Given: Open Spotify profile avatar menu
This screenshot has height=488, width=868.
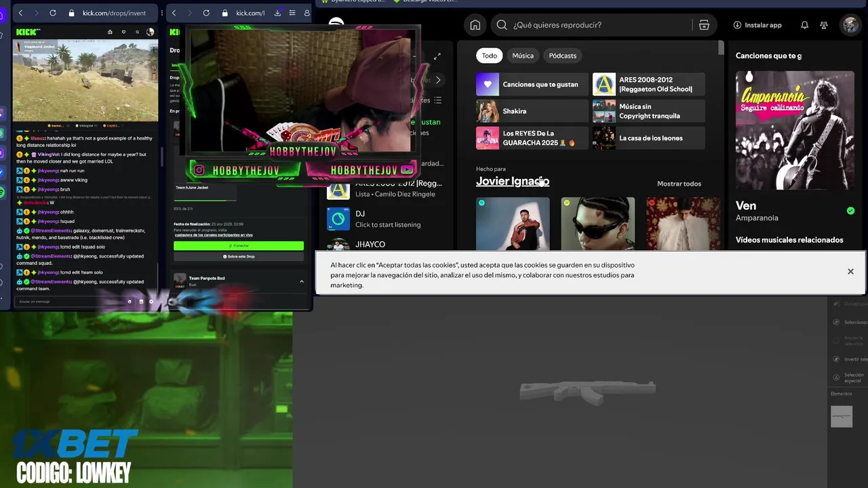Looking at the screenshot, I should (x=850, y=25).
